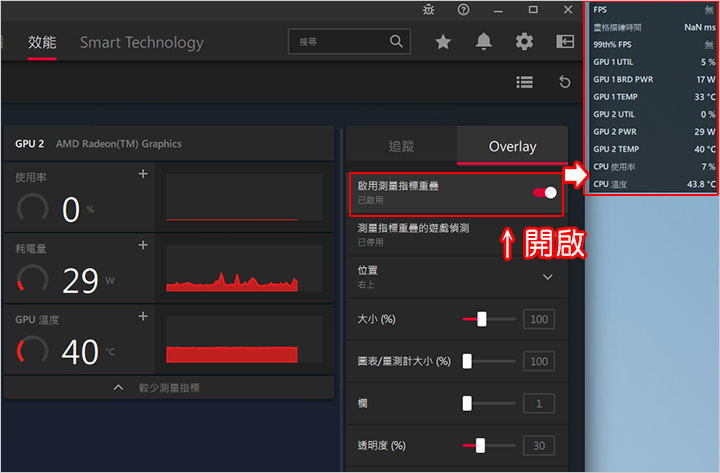Viewport: 720px width, 473px height.
Task: Open the notifications bell icon
Action: (484, 42)
